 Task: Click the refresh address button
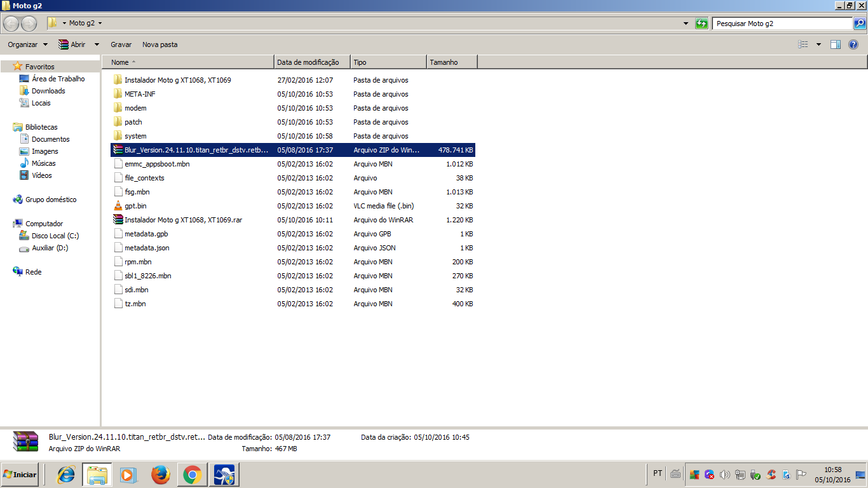coord(702,24)
